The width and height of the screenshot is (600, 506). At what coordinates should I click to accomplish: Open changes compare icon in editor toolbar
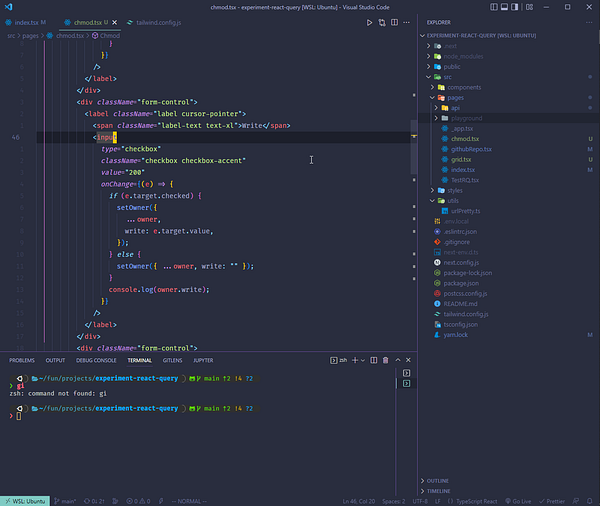[382, 23]
